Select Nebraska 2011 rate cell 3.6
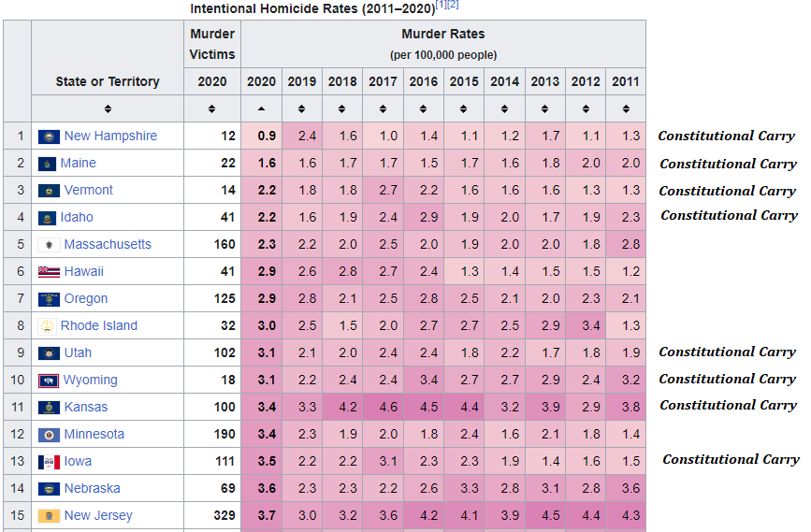The height and width of the screenshot is (532, 811). [x=626, y=488]
